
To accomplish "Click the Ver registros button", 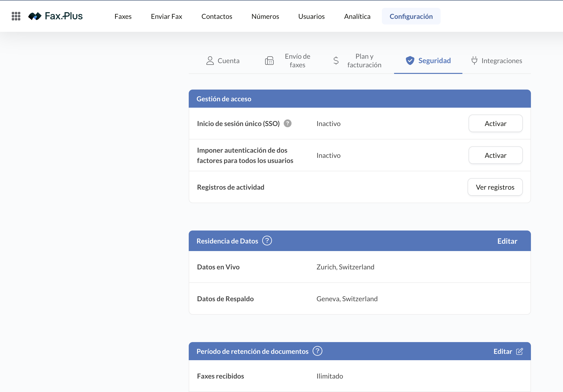I will [x=495, y=187].
